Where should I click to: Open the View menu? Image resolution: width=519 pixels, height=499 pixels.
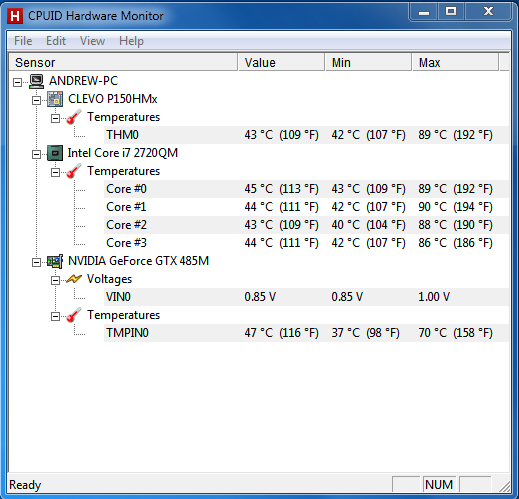(x=92, y=41)
